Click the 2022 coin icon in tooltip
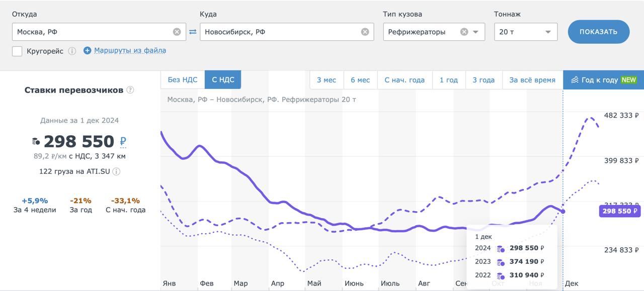644x291 pixels. 501,275
